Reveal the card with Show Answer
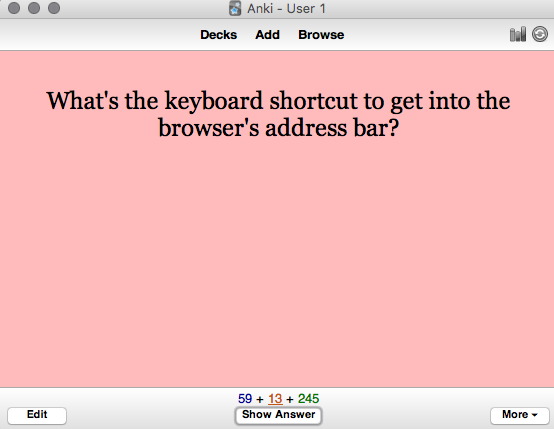The height and width of the screenshot is (429, 554). click(278, 415)
